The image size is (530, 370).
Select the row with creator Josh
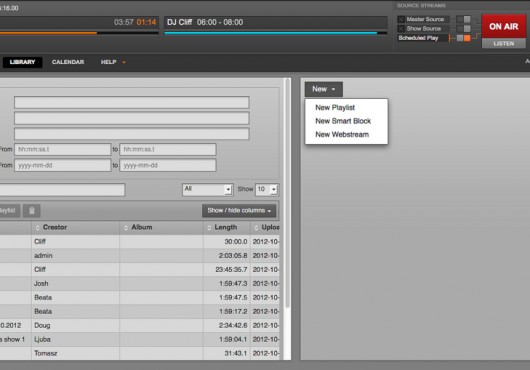click(140, 283)
